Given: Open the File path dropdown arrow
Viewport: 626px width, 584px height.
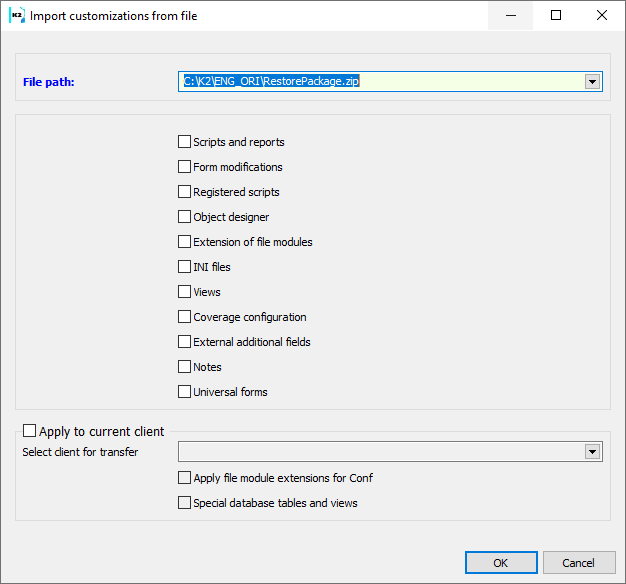Looking at the screenshot, I should (592, 82).
